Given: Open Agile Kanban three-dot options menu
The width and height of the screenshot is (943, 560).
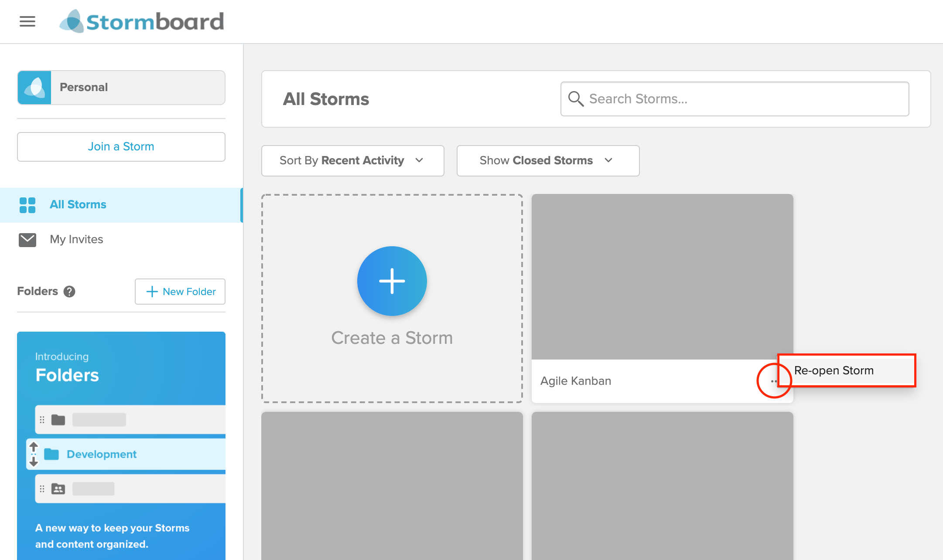Looking at the screenshot, I should (x=774, y=381).
